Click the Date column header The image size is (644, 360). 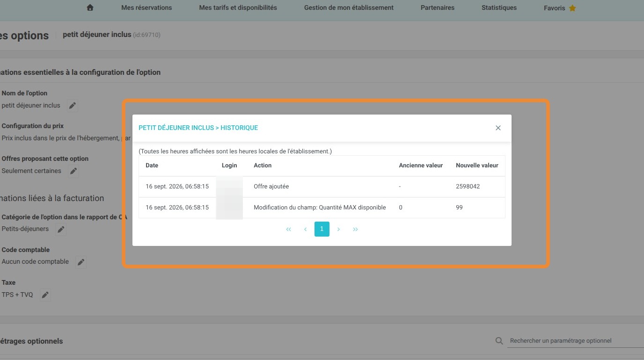coord(152,166)
